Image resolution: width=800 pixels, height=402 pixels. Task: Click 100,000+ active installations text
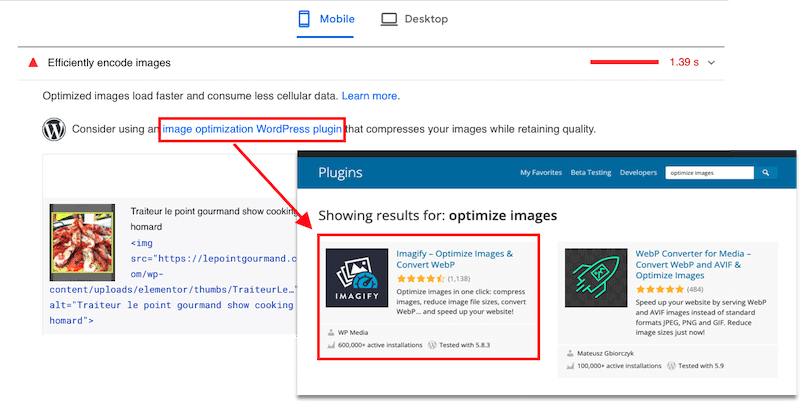pyautogui.click(x=619, y=366)
